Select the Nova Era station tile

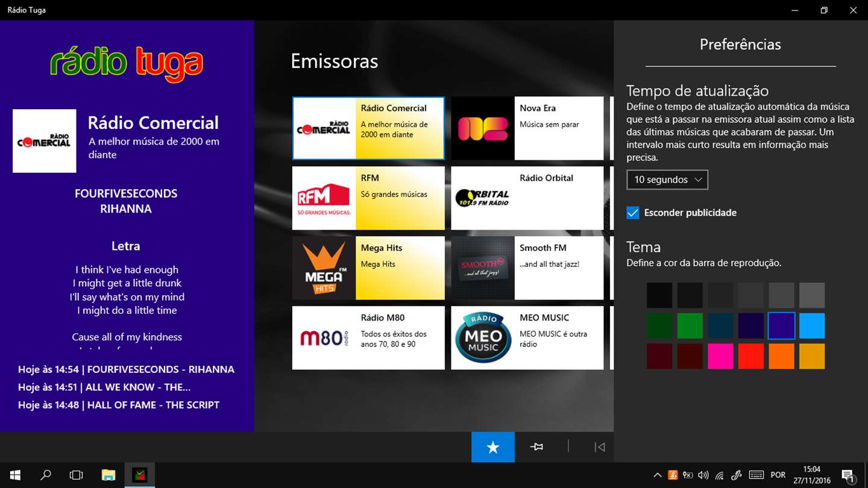[527, 128]
